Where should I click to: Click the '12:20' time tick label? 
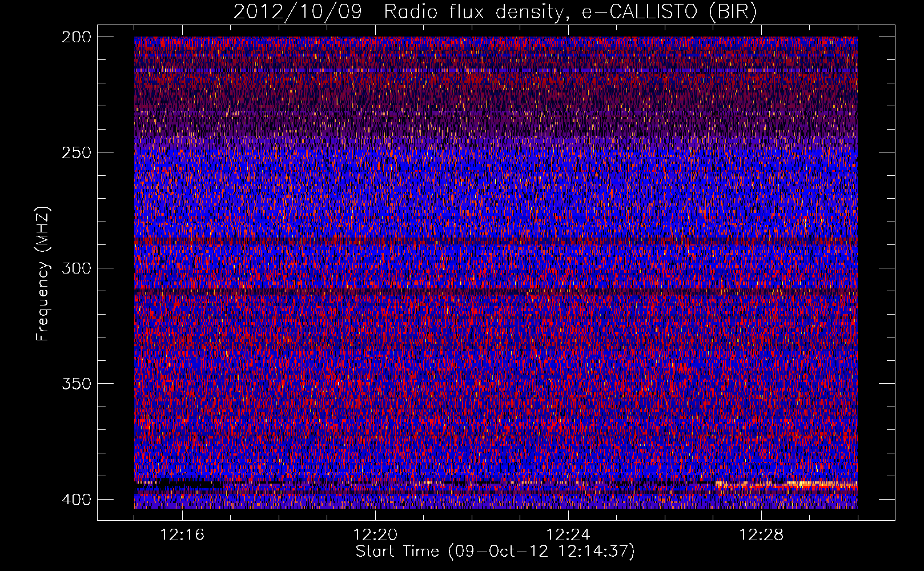(x=375, y=535)
